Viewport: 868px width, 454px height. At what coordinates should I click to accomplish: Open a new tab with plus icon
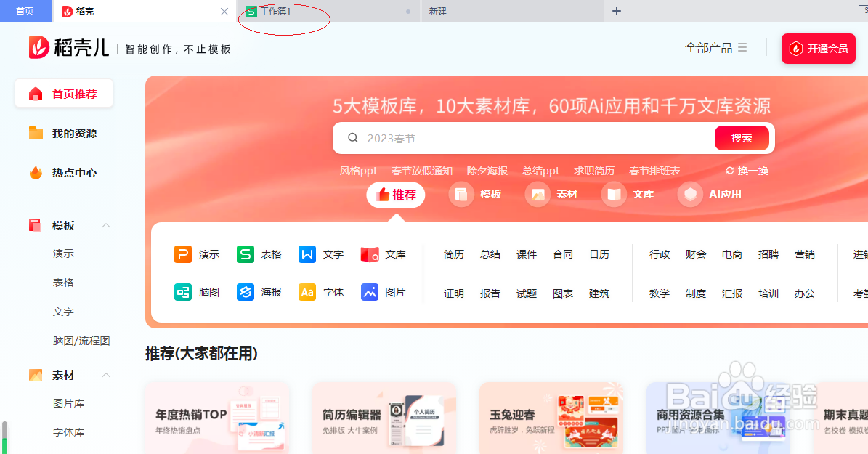coord(617,11)
